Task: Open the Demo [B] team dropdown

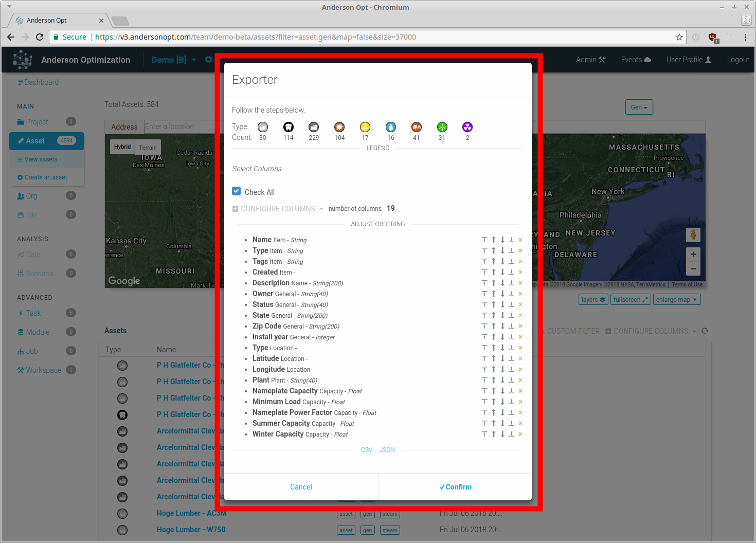Action: (x=173, y=60)
